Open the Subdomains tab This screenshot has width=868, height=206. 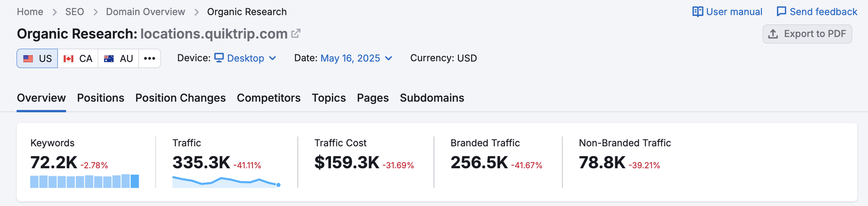(x=432, y=98)
